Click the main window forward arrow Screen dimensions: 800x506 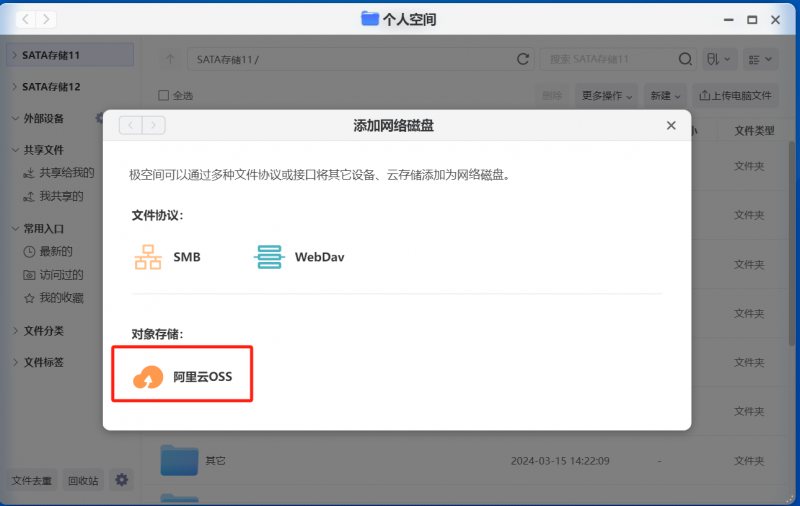pos(46,19)
